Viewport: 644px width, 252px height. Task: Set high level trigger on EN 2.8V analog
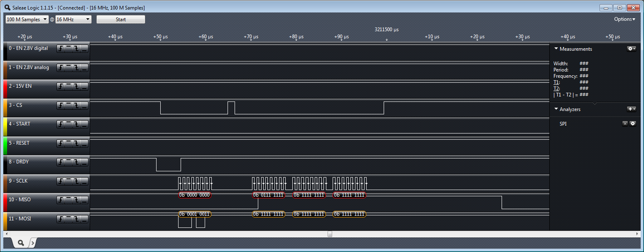[x=69, y=67]
